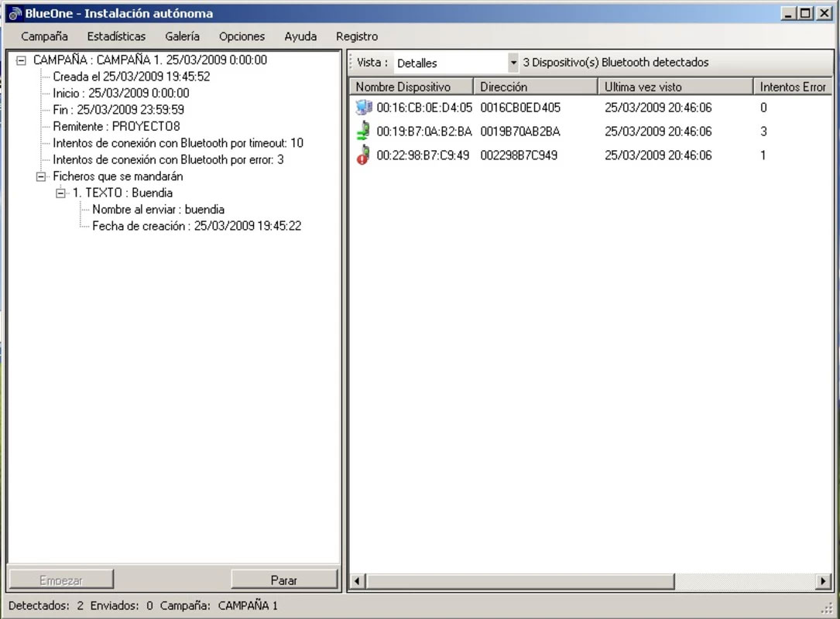Viewport: 840px width, 619px height.
Task: Sort by 'Ultima vez visto' column header
Action: click(676, 87)
